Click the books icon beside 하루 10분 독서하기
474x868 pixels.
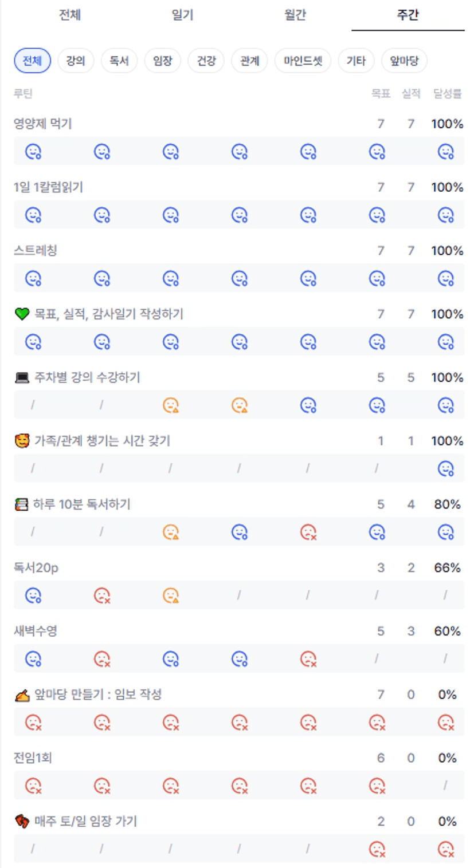(21, 504)
